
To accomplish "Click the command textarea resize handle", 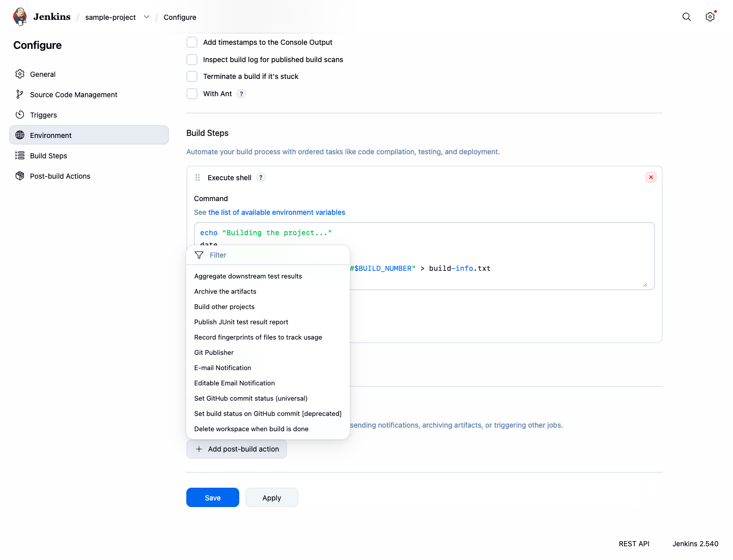I will point(645,285).
